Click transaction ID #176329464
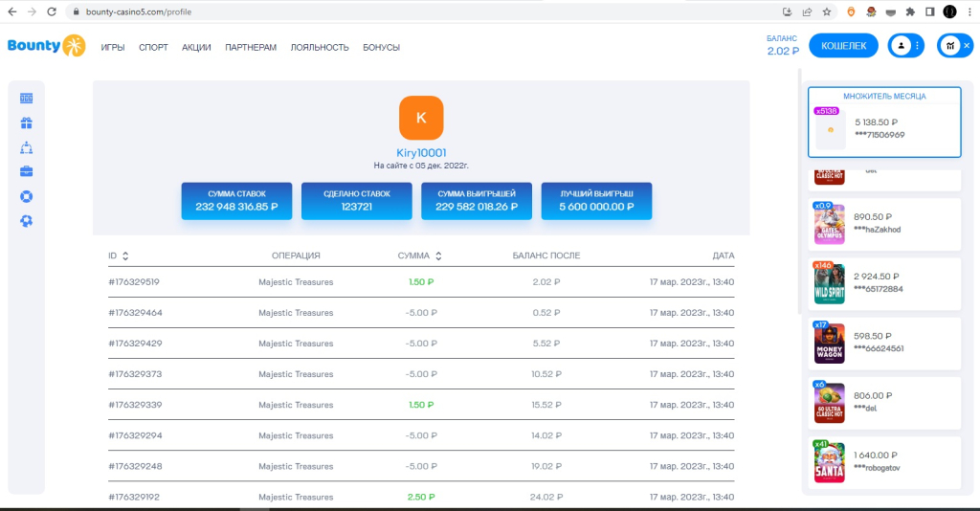 [x=135, y=313]
